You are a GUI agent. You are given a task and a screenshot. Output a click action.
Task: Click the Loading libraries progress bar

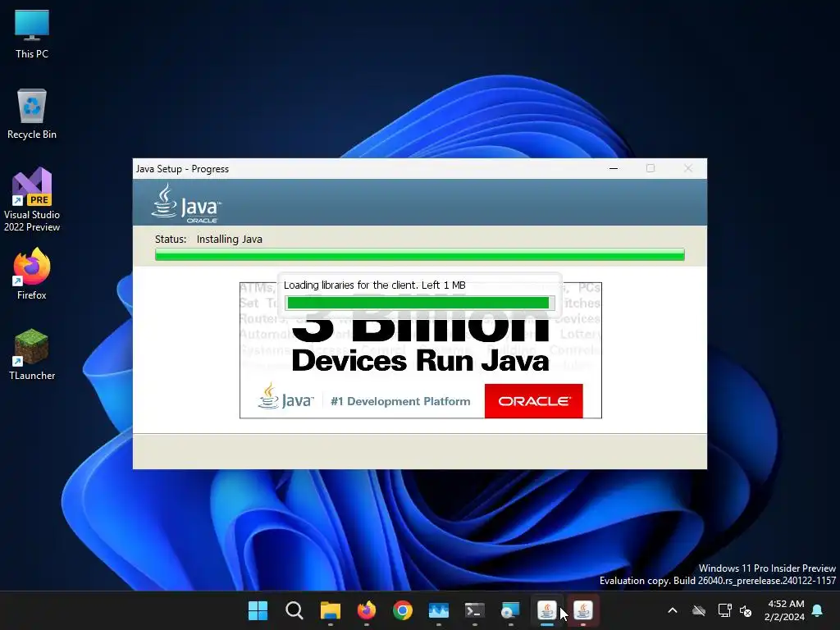click(x=418, y=303)
